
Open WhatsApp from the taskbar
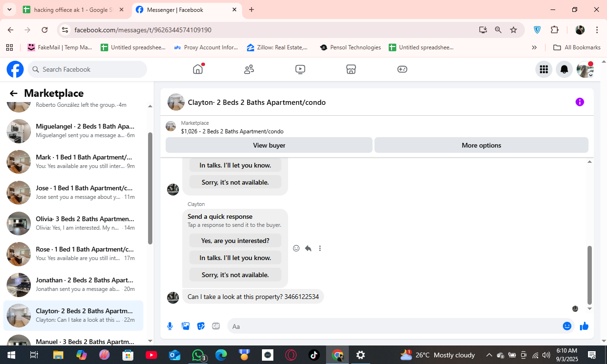click(198, 355)
